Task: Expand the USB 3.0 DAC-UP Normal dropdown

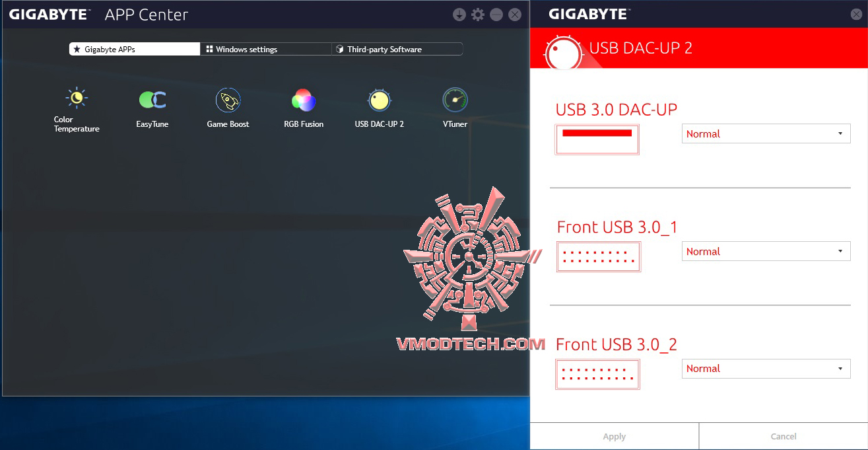Action: pos(766,133)
